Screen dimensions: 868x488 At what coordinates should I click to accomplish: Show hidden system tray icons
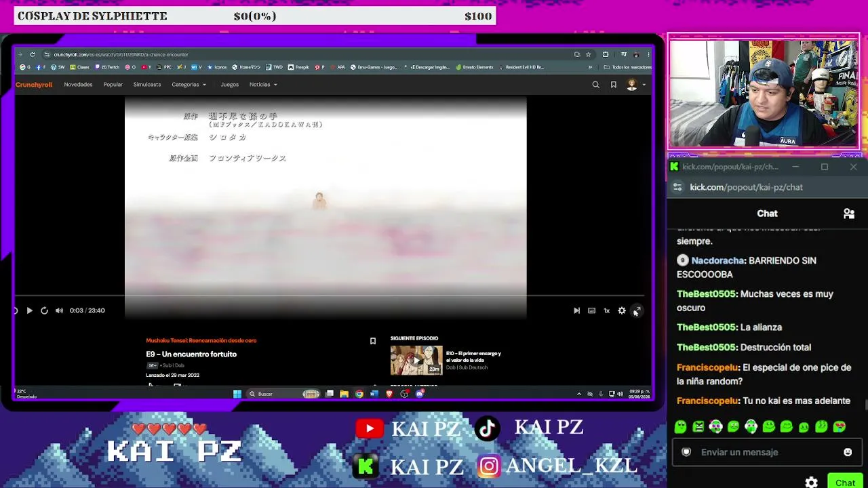[x=578, y=394]
